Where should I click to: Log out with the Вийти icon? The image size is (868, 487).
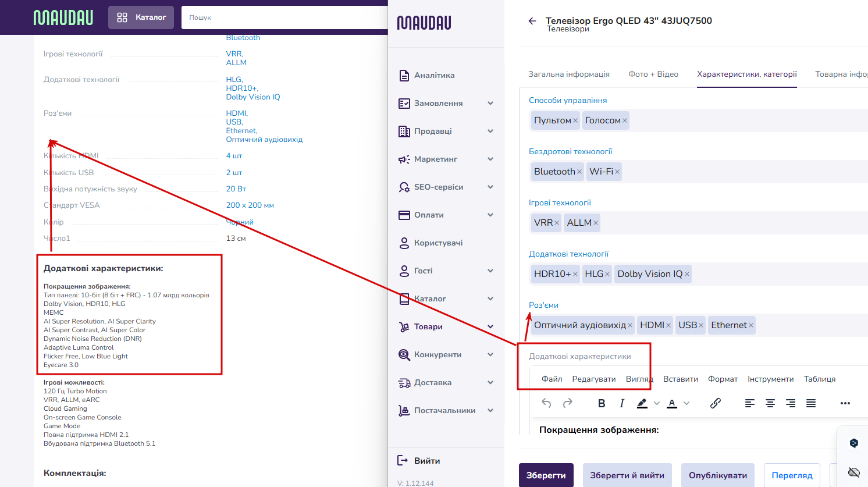coord(403,460)
